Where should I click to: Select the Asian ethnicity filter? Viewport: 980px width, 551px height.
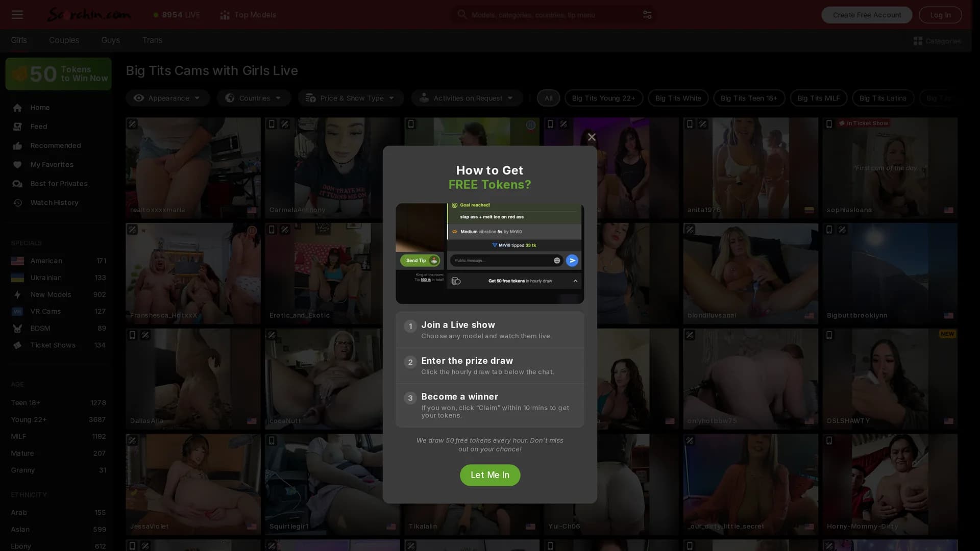(x=58, y=530)
